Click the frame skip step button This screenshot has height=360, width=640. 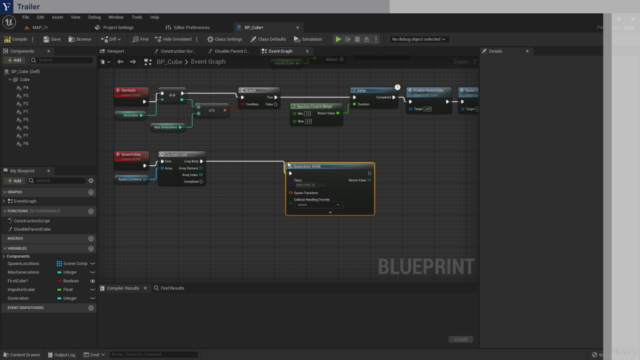[348, 39]
